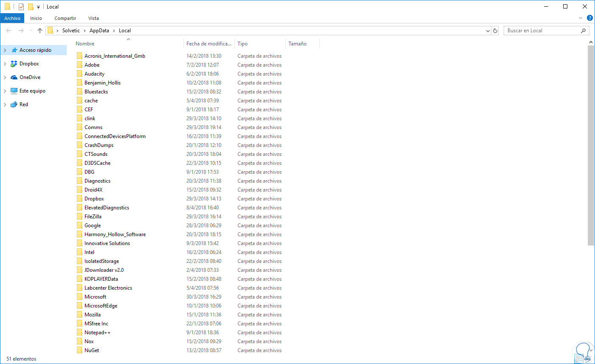Select Dropbox in the navigation pane
595x364 pixels.
29,64
